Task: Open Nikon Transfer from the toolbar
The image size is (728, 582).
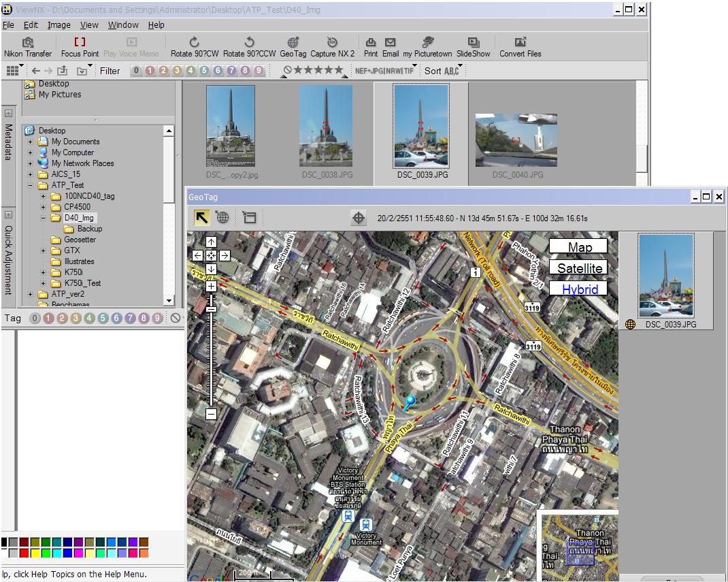Action: click(x=28, y=48)
